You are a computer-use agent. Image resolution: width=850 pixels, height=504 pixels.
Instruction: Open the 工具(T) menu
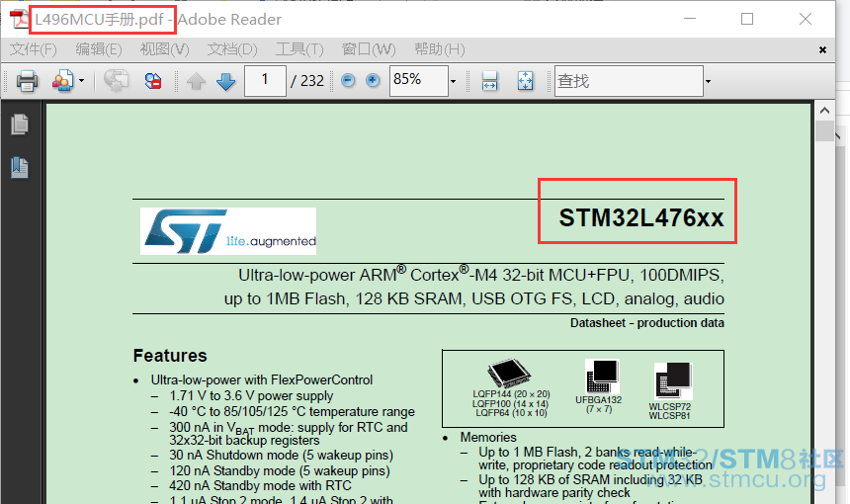299,49
